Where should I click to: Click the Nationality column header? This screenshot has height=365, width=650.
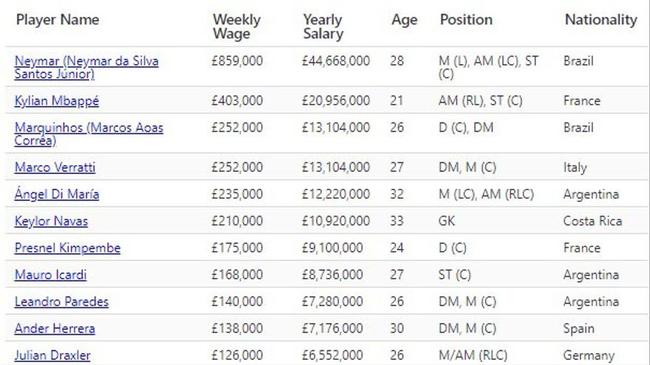601,20
